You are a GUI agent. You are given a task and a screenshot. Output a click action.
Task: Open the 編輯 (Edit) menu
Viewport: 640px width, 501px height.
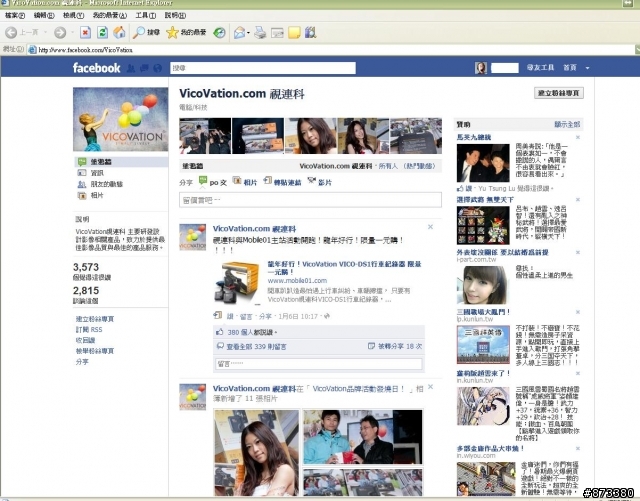pyautogui.click(x=44, y=16)
